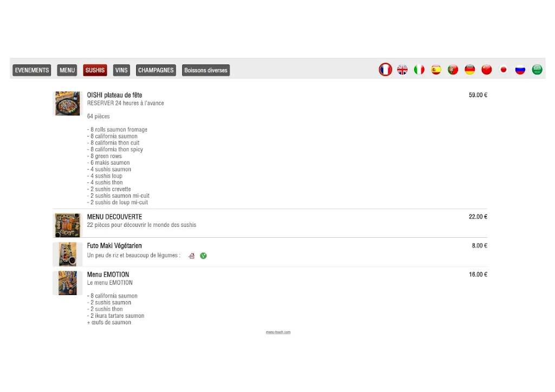Open the MENU DECOUVERTE thumbnail image
Screen dimensions: 555x392
pos(68,225)
